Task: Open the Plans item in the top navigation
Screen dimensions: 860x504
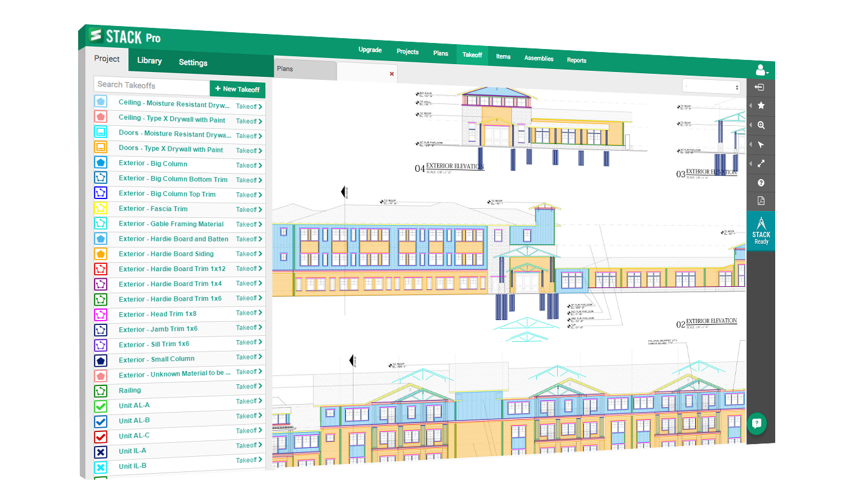Action: tap(441, 53)
